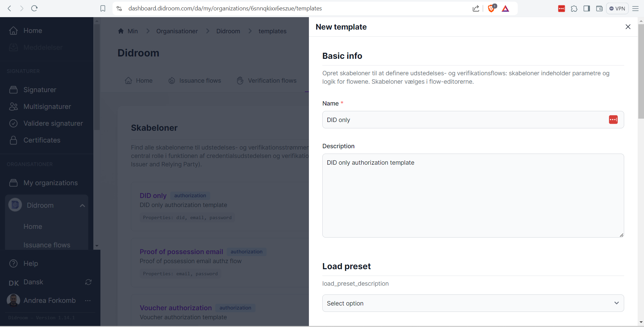Click the Organisationer breadcrumb link

(x=177, y=31)
